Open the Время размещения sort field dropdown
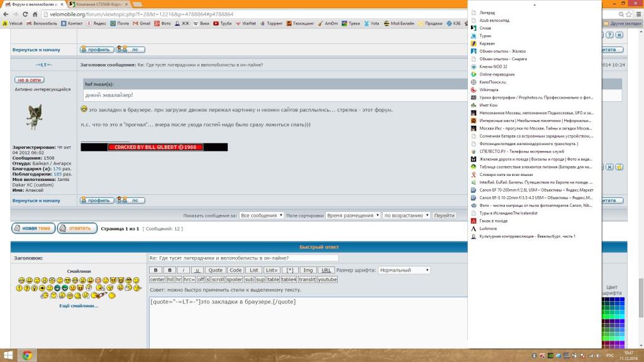The width and height of the screenshot is (644, 362). (x=353, y=215)
